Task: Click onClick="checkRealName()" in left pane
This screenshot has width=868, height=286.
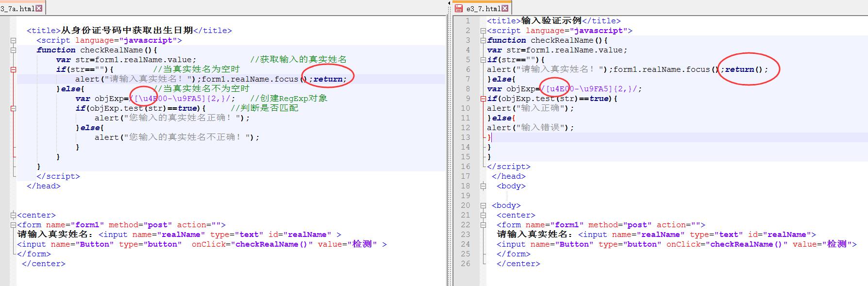Action: (252, 244)
